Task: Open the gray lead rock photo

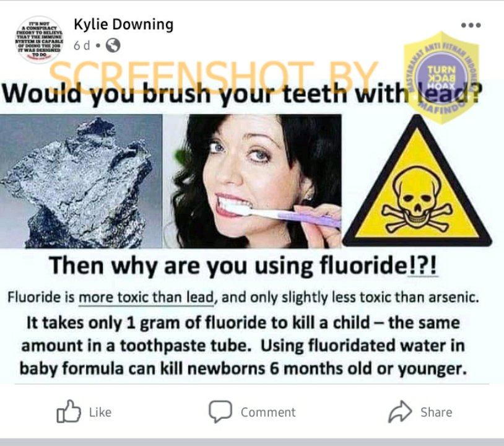Action: (81, 181)
